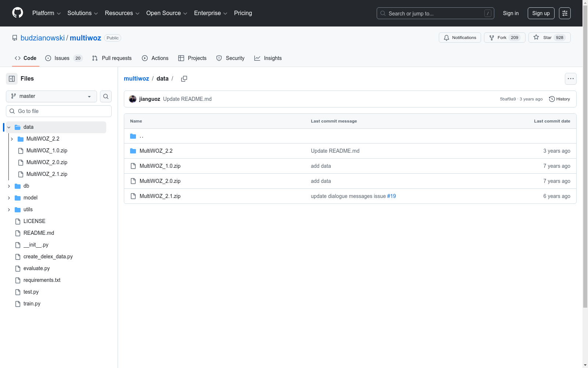Screen dimensions: 588x368
Task: Expand the Enterprise menu
Action: pos(211,13)
